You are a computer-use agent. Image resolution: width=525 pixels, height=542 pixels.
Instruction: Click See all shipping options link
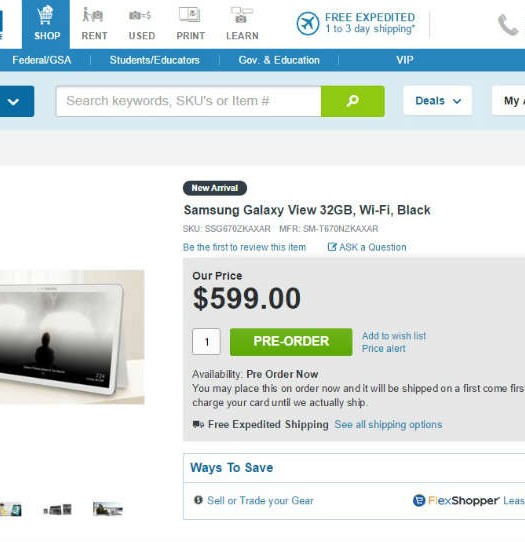pyautogui.click(x=388, y=424)
